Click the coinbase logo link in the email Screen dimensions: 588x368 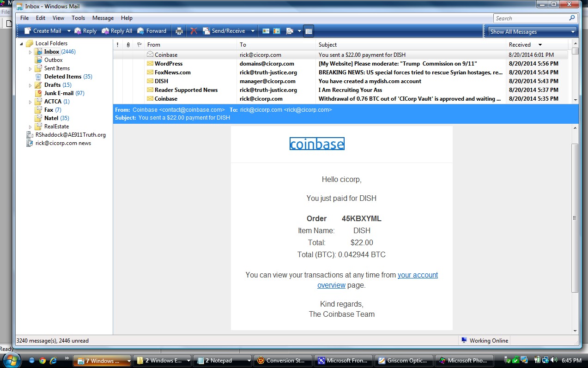click(x=317, y=144)
